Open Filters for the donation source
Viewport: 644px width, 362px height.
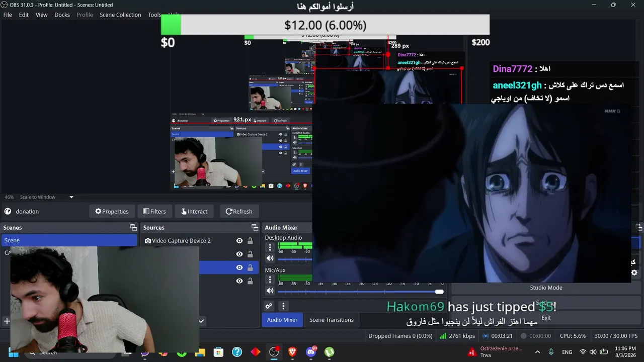click(x=154, y=211)
